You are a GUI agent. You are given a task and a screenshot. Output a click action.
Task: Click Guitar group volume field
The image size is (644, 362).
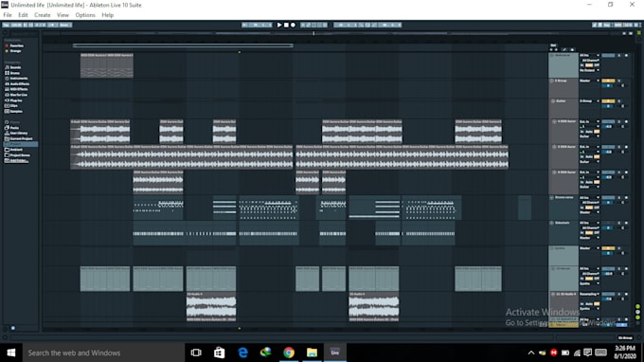coord(608,106)
